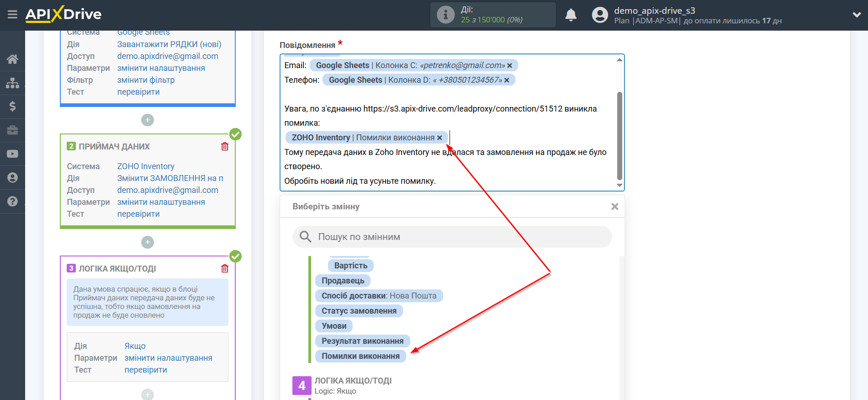Viewport: 868px width, 400px height.
Task: Open the hamburger menu
Action: pyautogui.click(x=12, y=15)
